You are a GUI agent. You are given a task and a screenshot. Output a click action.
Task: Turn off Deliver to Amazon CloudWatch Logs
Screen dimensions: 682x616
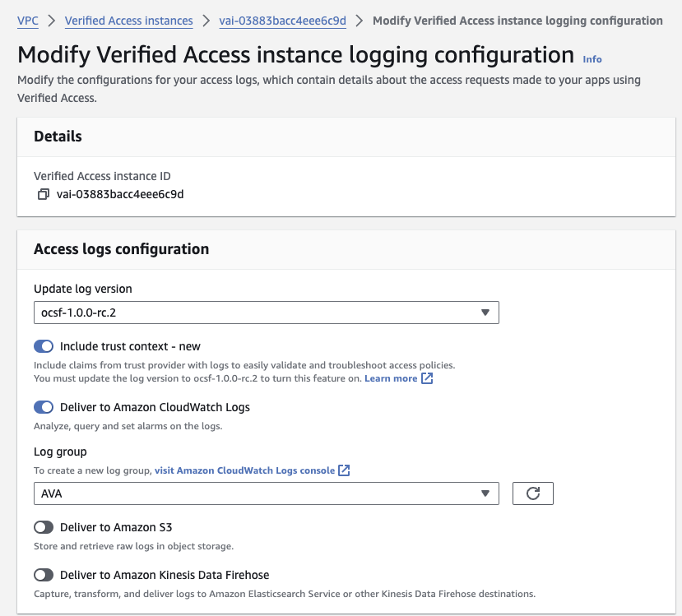click(x=44, y=407)
